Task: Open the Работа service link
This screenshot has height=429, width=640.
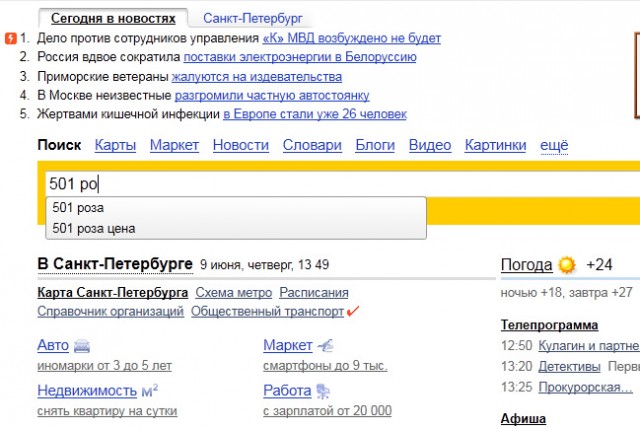Action: coord(287,391)
